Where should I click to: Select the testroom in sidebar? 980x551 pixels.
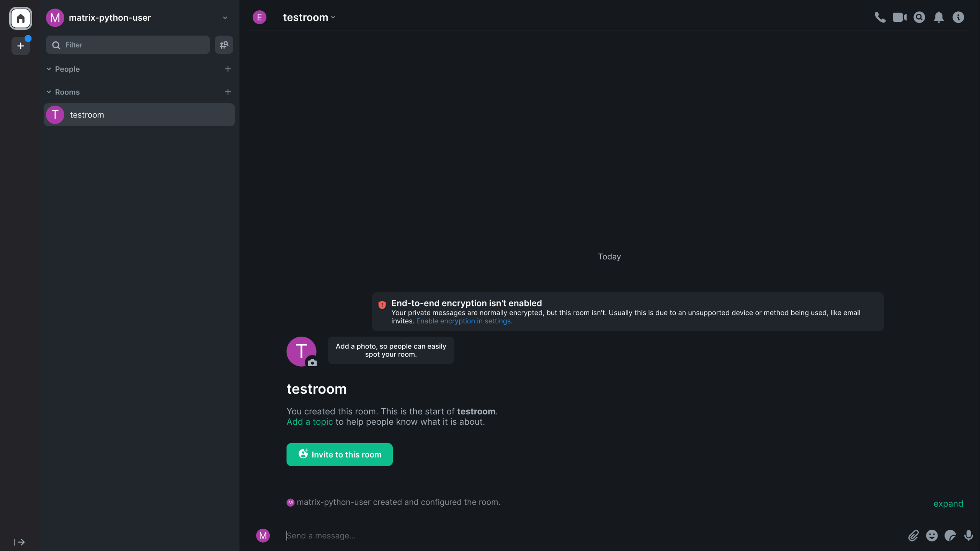point(139,114)
